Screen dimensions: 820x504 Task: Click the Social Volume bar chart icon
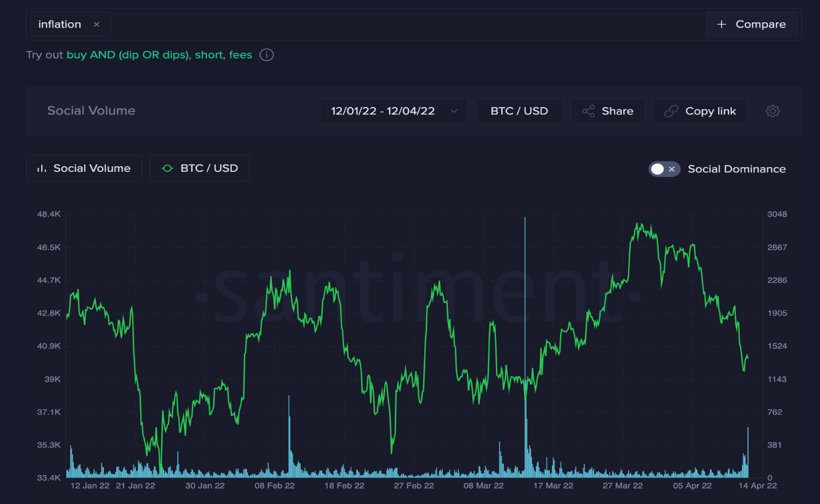pos(41,168)
